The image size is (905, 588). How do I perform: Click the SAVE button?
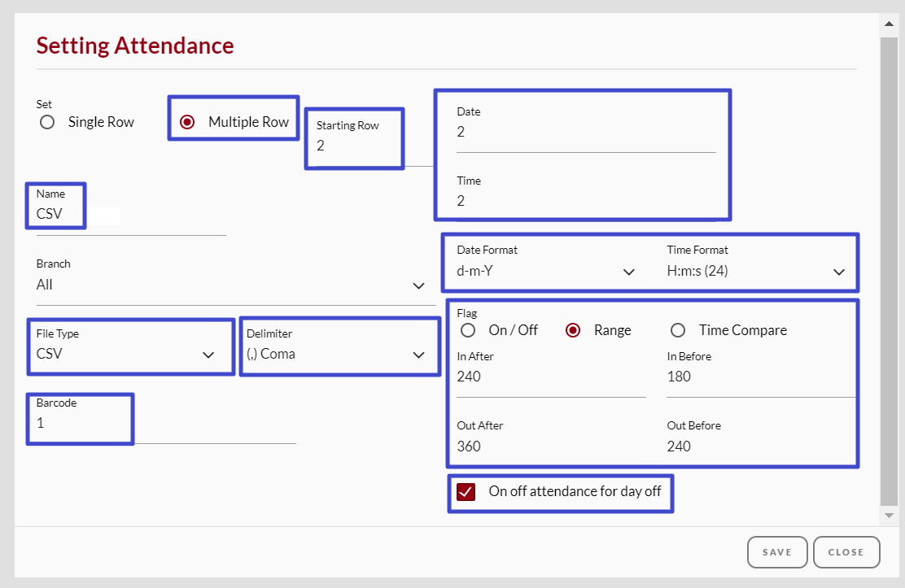(x=777, y=551)
